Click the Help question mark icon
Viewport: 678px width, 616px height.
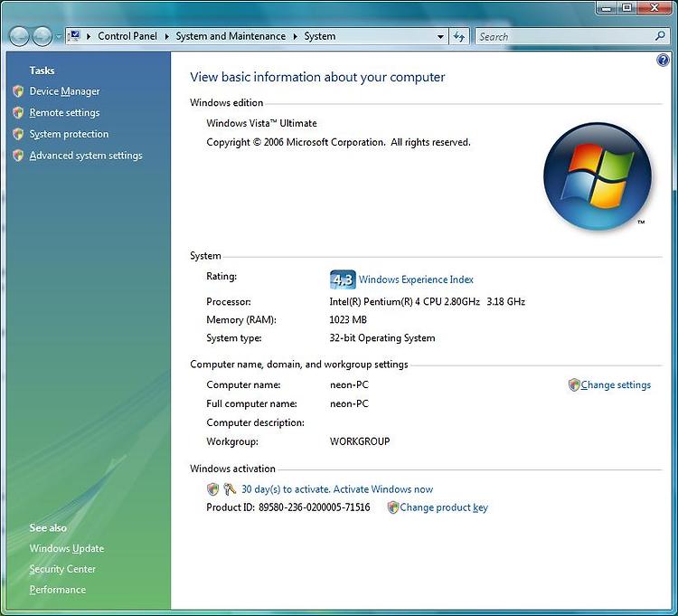[663, 60]
